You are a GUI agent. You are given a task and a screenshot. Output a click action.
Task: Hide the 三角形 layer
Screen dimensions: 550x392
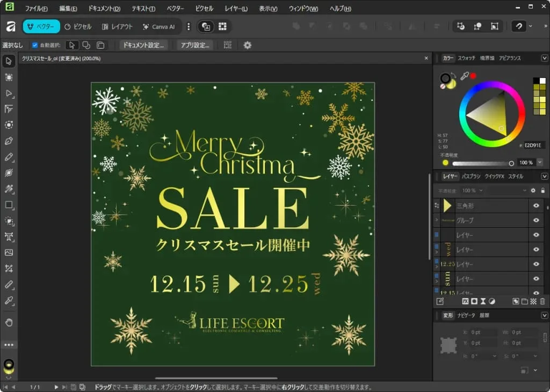535,206
